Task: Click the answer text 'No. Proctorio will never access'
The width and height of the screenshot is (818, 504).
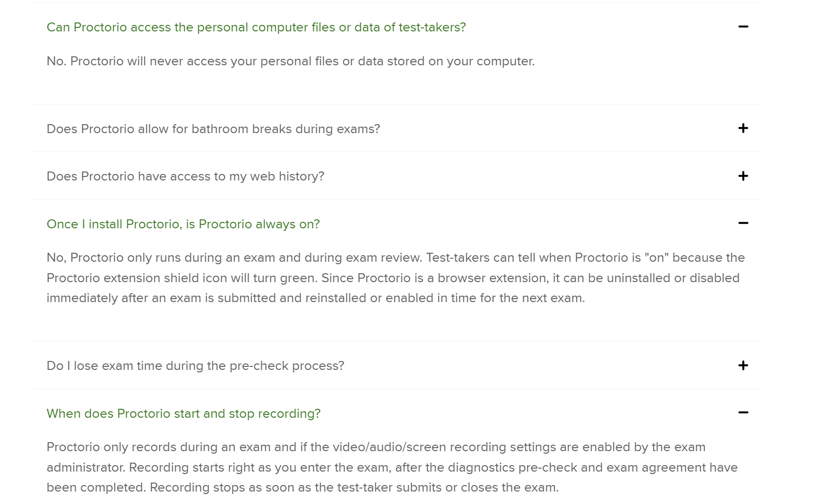Action: coord(290,61)
